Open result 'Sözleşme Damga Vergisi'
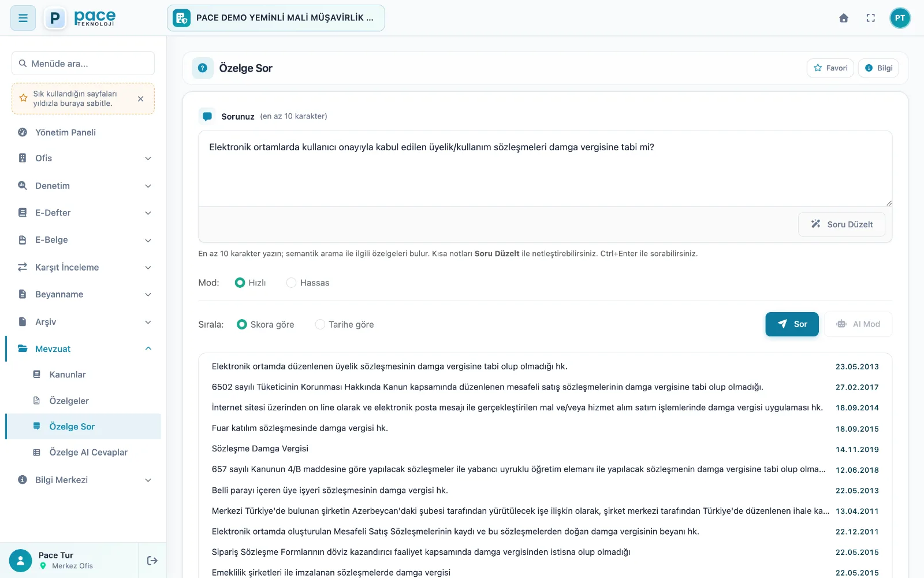The width and height of the screenshot is (924, 578). 260,449
